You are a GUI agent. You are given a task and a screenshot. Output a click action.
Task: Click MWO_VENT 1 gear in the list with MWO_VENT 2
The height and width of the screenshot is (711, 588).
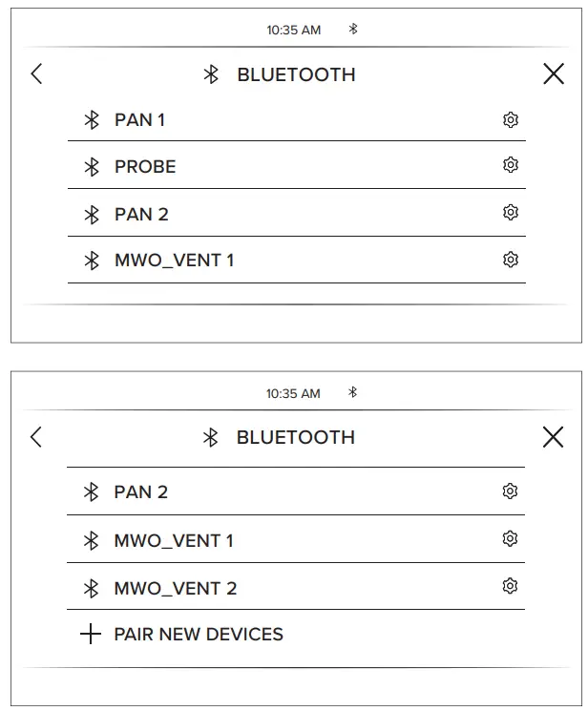510,539
